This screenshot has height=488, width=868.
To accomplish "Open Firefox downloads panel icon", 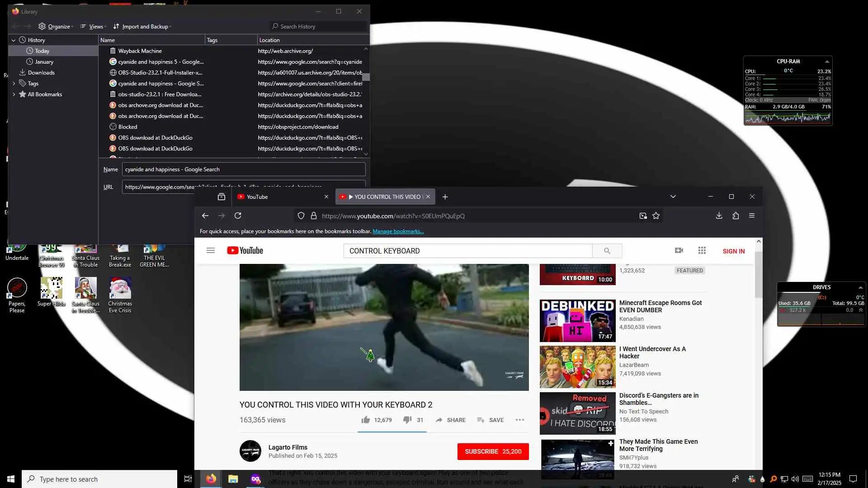I will coord(719,216).
